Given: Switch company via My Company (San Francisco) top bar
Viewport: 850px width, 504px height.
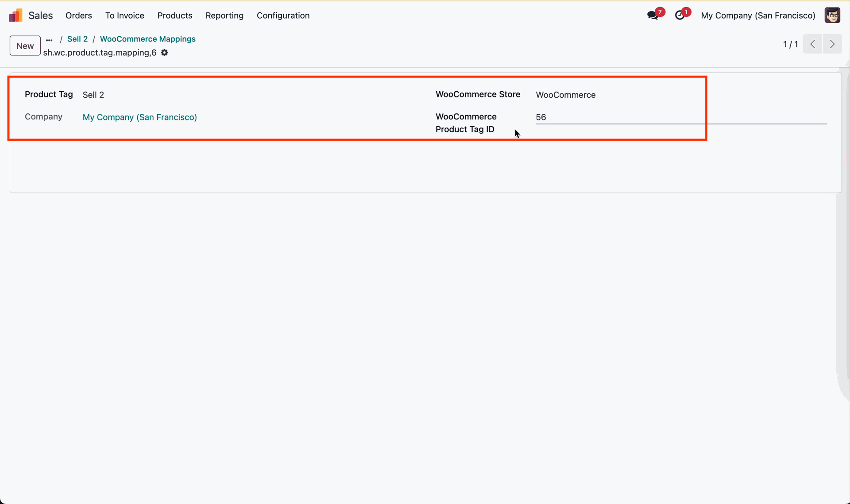Looking at the screenshot, I should [758, 15].
